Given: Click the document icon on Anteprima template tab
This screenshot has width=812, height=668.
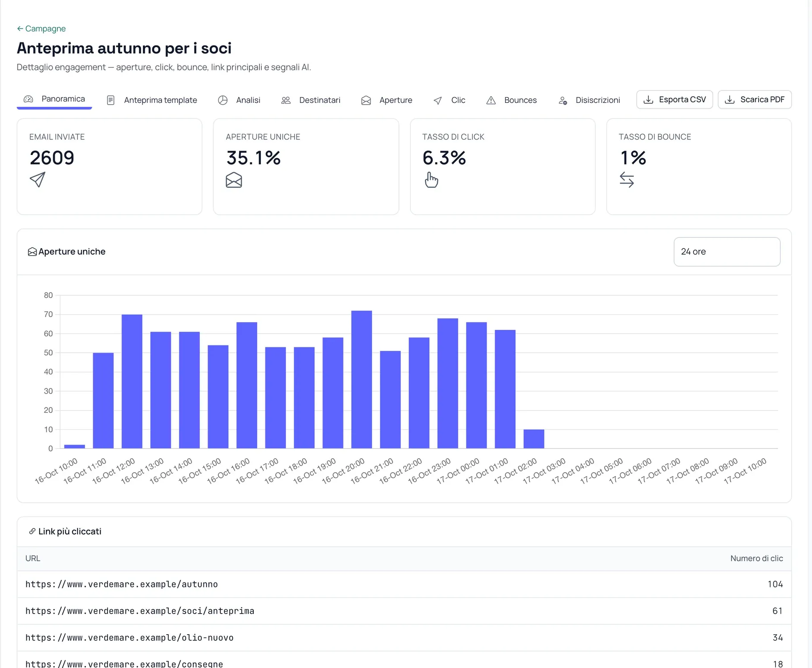Looking at the screenshot, I should pos(111,100).
